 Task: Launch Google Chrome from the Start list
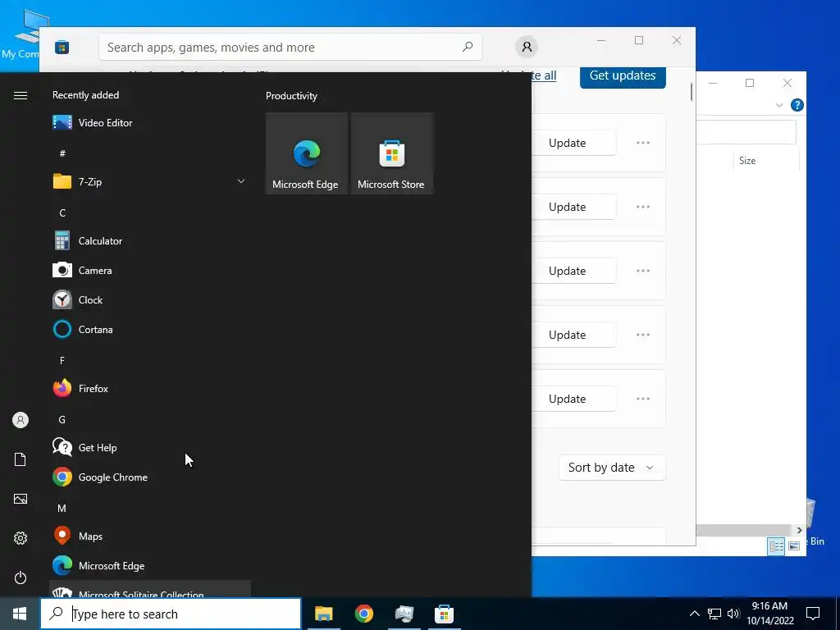[x=150, y=477]
